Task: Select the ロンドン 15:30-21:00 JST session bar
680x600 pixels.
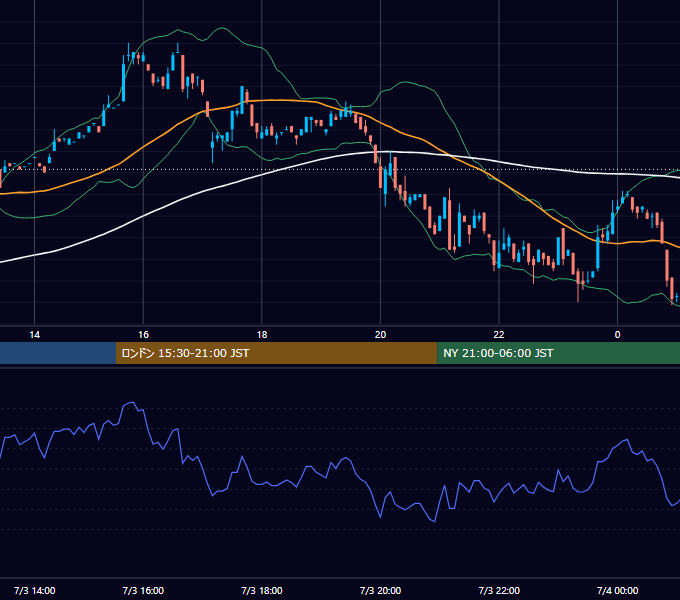Action: click(276, 353)
